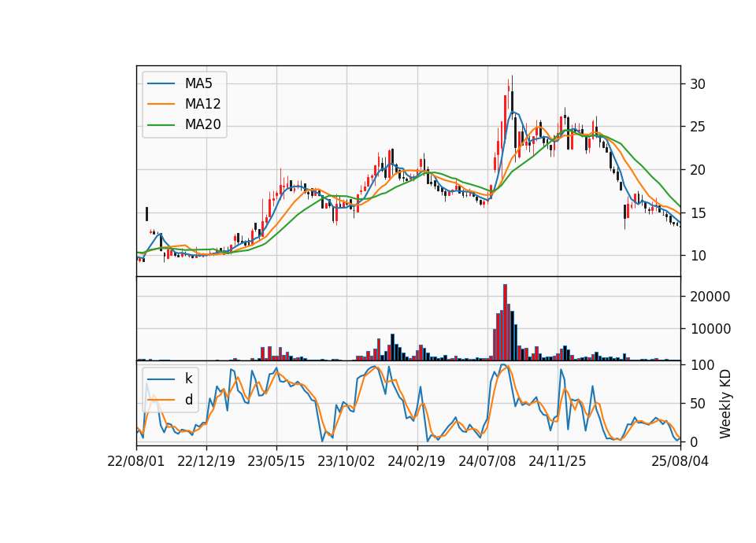The height and width of the screenshot is (543, 756).
Task: Click the orange MA12 legend line sample
Action: pyautogui.click(x=161, y=104)
